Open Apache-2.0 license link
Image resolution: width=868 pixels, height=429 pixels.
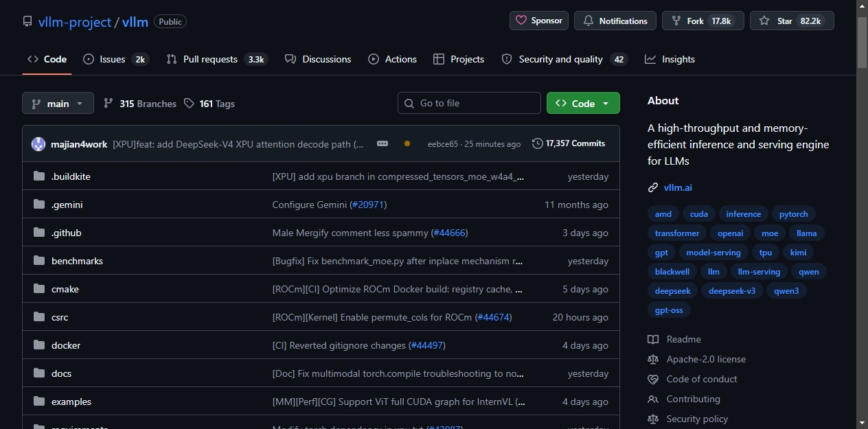tap(697, 359)
